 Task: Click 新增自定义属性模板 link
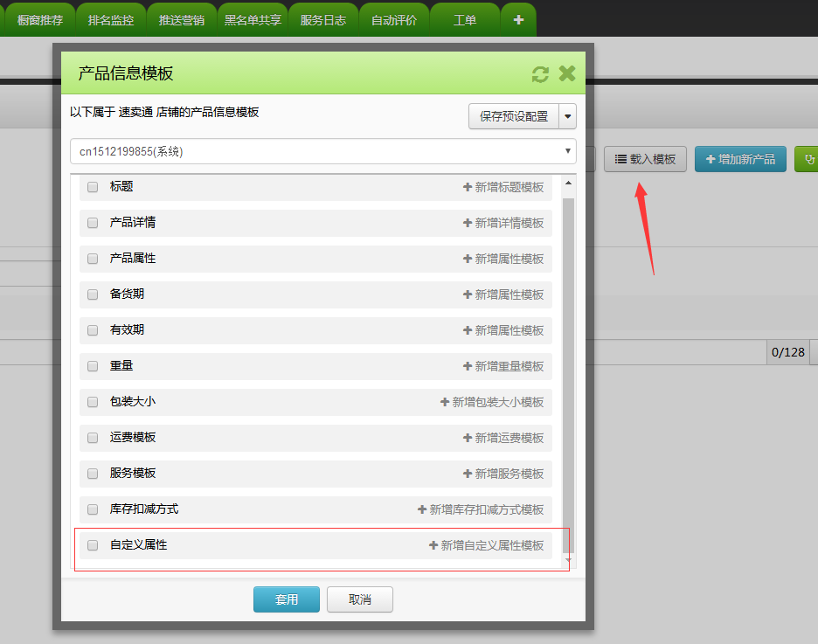coord(486,545)
